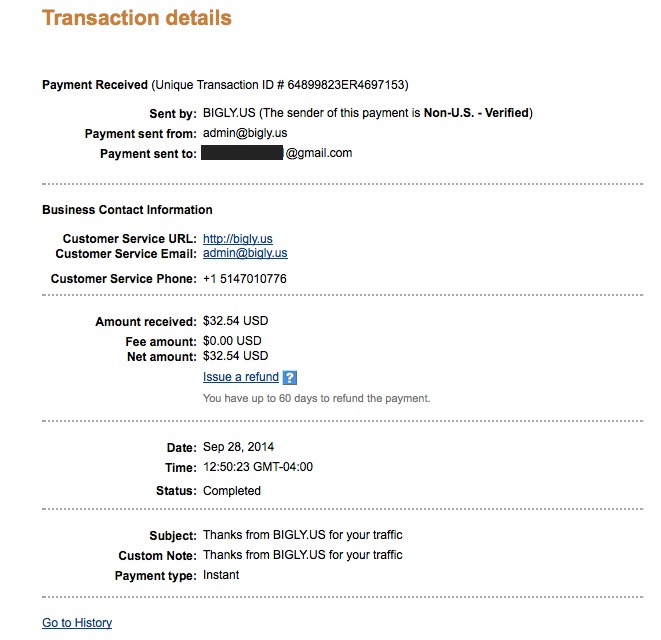
Task: Click the blue question mark help icon
Action: pyautogui.click(x=290, y=377)
